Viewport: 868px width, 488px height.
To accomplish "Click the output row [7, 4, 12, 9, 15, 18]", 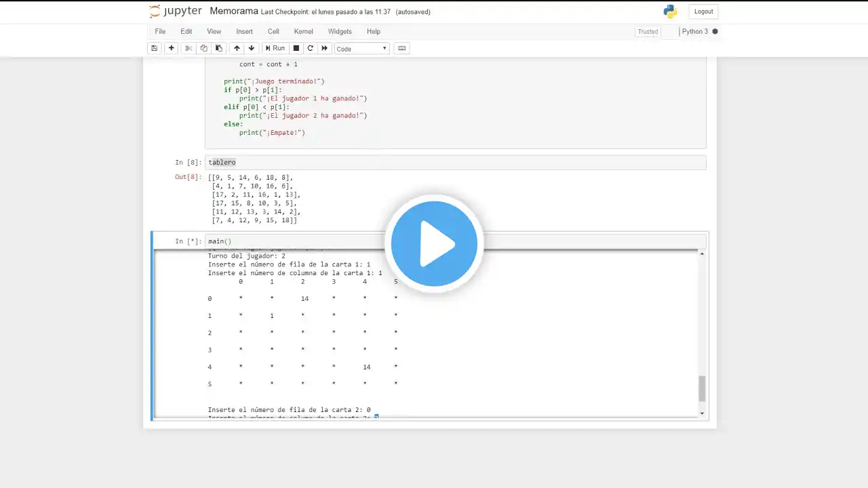I will click(x=254, y=221).
